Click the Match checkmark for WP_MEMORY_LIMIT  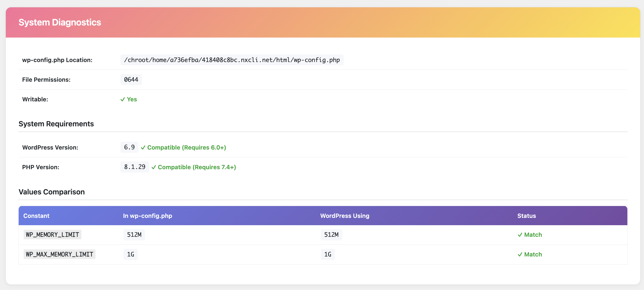tap(520, 235)
